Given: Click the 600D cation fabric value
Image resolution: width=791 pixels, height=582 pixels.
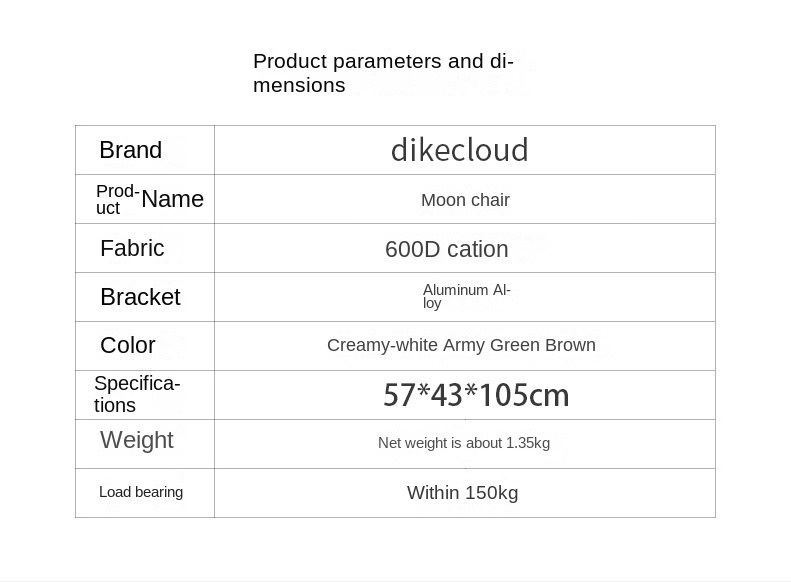Looking at the screenshot, I should click(x=447, y=249).
